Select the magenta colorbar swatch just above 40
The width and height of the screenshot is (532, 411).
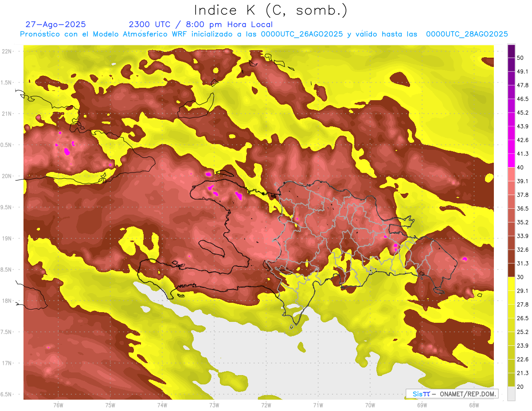coord(511,160)
